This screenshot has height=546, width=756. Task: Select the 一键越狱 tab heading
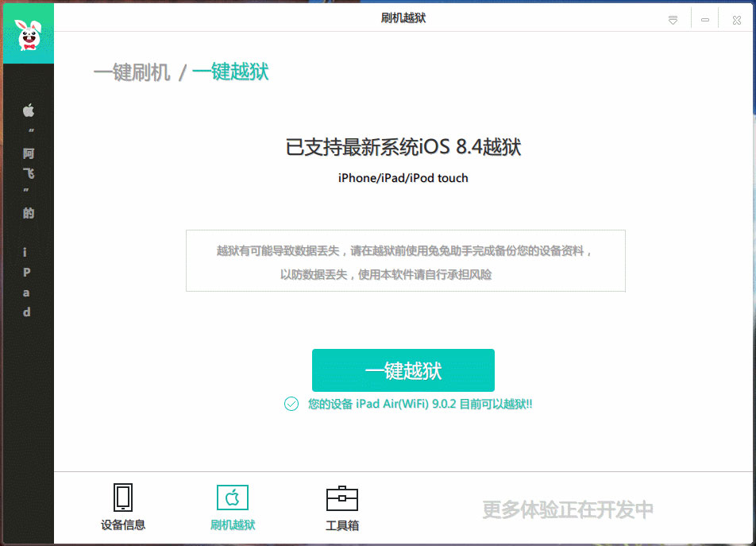click(x=230, y=72)
